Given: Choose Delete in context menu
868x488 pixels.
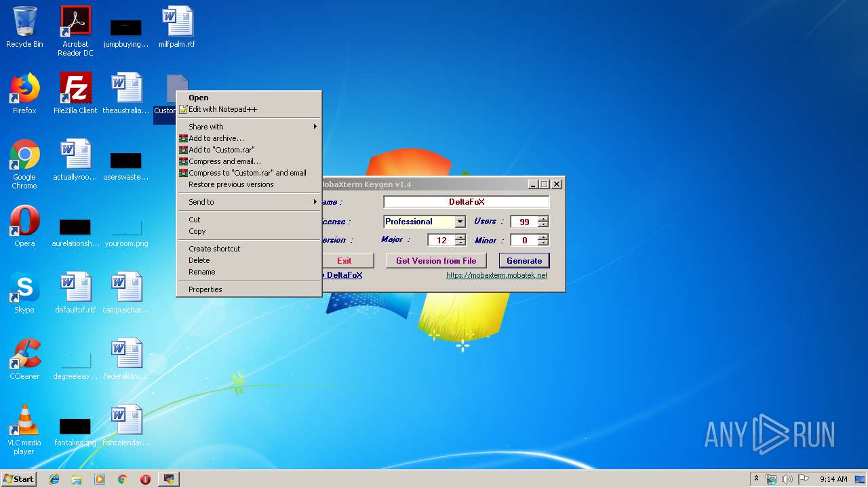Looking at the screenshot, I should [249, 260].
